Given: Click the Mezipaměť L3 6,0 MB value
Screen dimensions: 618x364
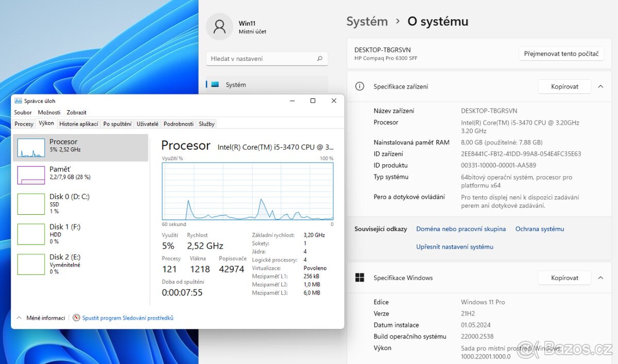Looking at the screenshot, I should tap(312, 293).
